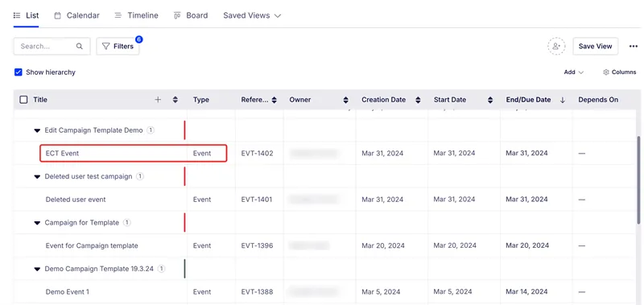Click the vertical scrollbar of the table
This screenshot has height=305, width=644.
[x=638, y=179]
